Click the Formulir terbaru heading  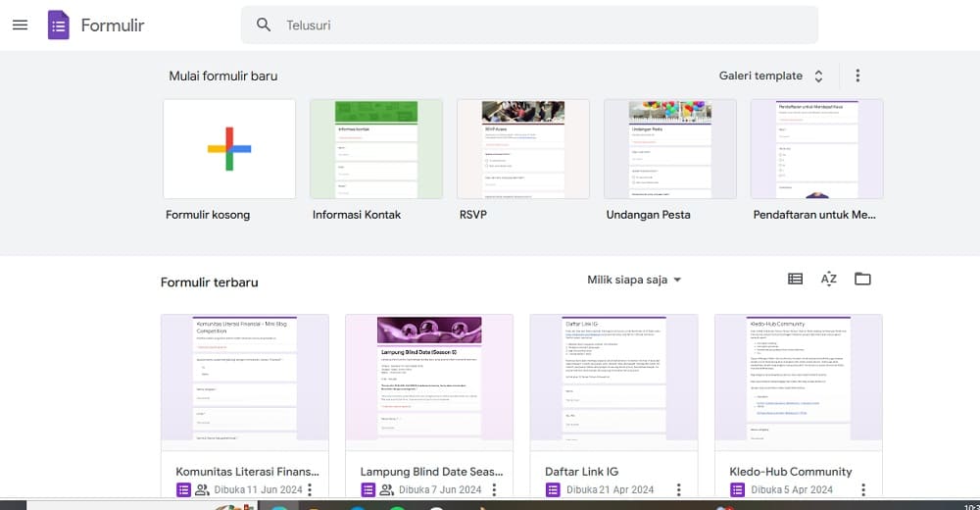click(x=210, y=282)
